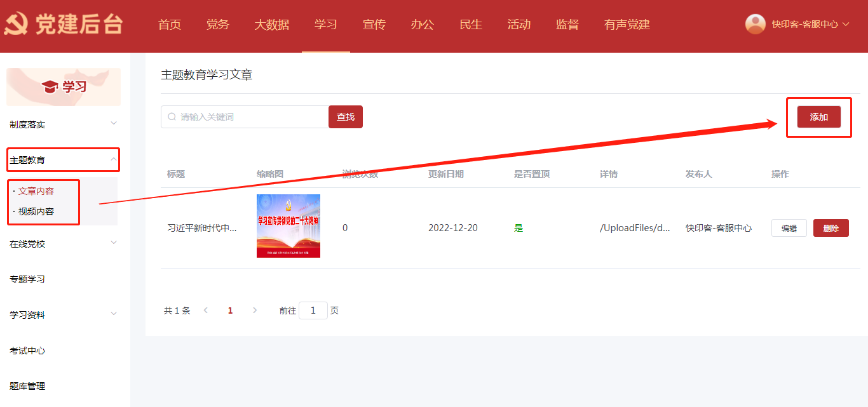Click the graduation cap 学习 banner
The width and height of the screenshot is (868, 407).
(x=64, y=87)
